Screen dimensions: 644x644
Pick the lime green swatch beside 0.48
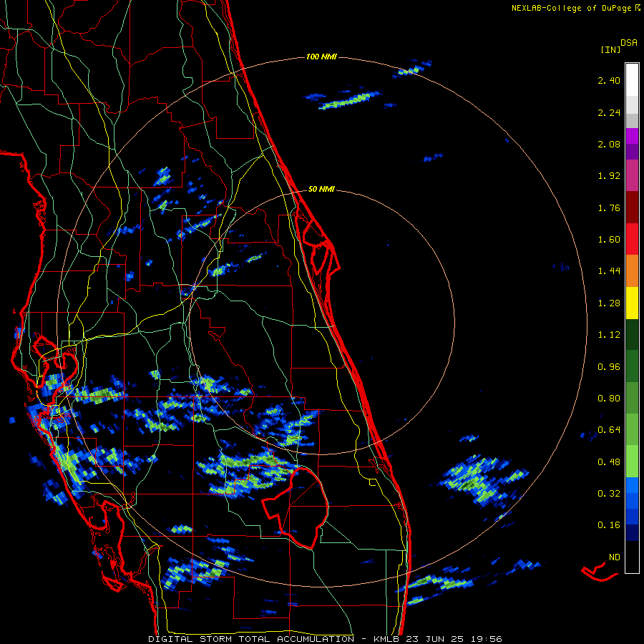632,462
